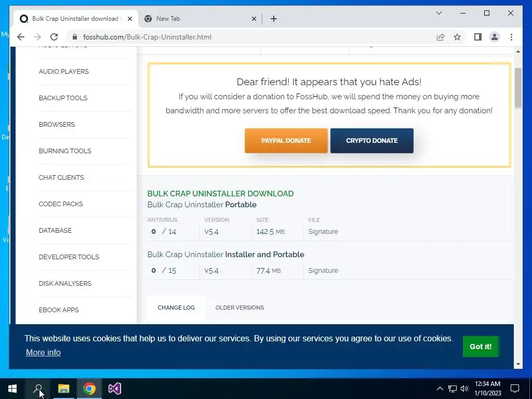This screenshot has height=399, width=532.
Task: Reload the FossHub page
Action: [x=54, y=37]
